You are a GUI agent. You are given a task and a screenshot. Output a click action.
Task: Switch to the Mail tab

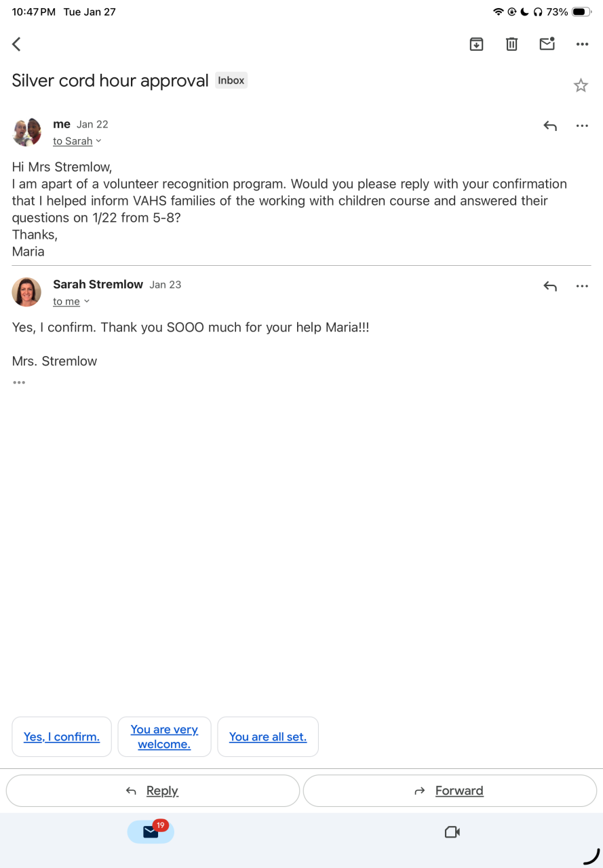tap(151, 832)
